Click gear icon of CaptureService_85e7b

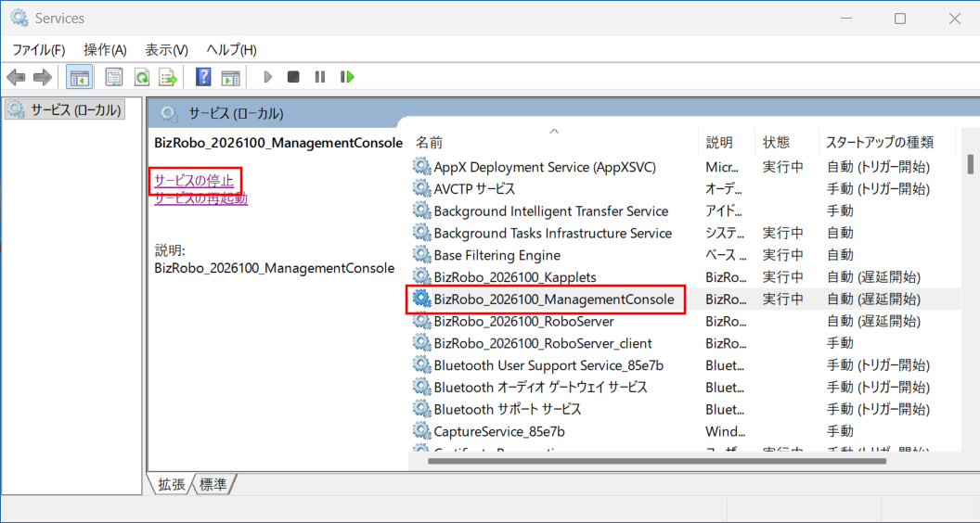coord(422,431)
